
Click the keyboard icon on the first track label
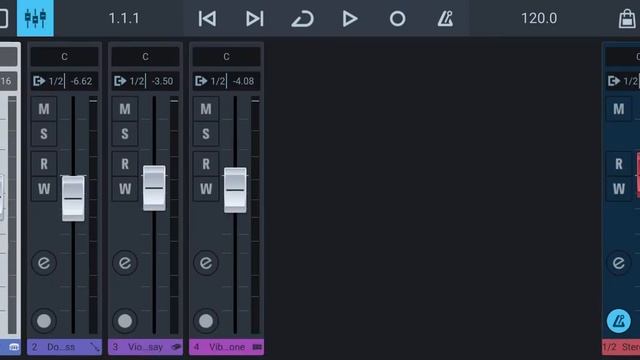coord(14,347)
